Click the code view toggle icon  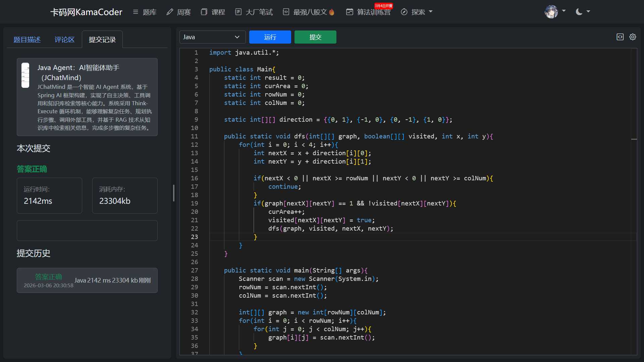tap(620, 37)
